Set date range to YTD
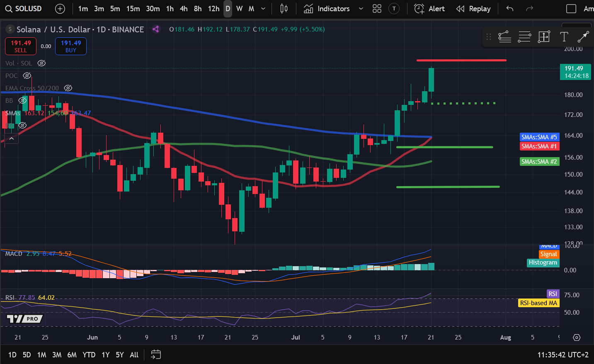This screenshot has width=594, height=364. [89, 354]
